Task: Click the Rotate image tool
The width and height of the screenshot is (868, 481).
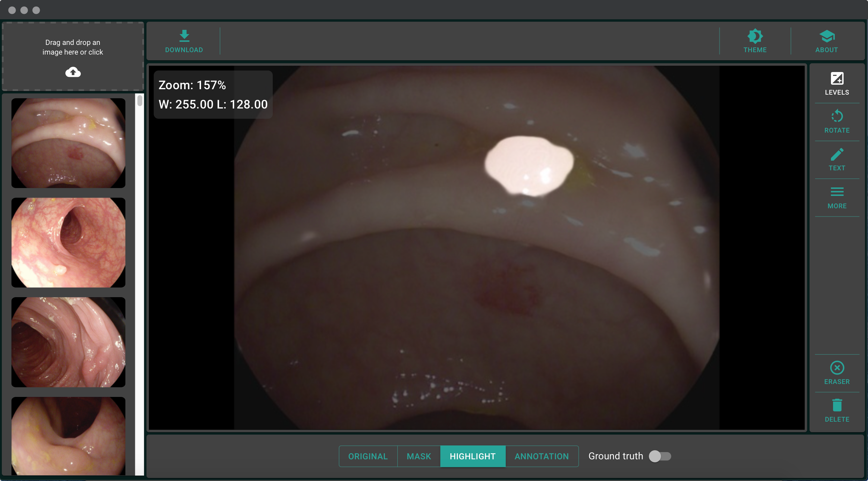Action: pyautogui.click(x=837, y=117)
